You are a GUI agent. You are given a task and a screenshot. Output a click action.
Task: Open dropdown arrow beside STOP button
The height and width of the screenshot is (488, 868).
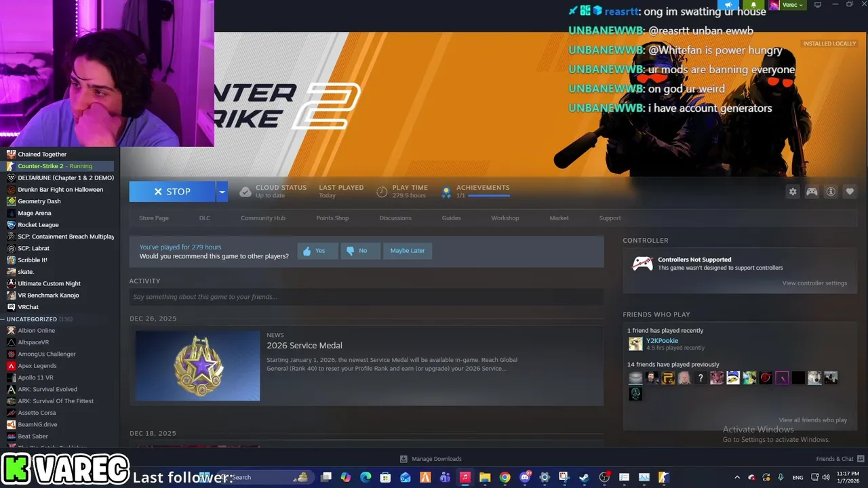tap(221, 192)
